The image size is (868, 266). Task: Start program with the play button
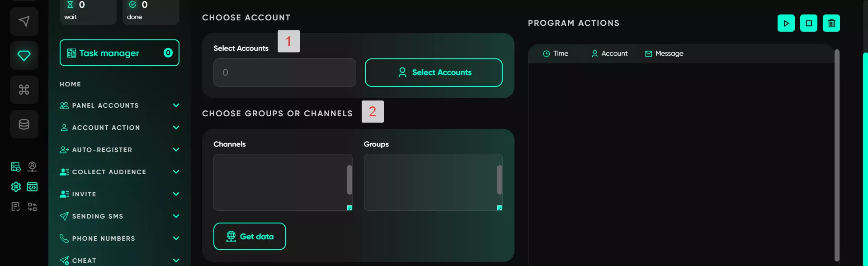[786, 23]
